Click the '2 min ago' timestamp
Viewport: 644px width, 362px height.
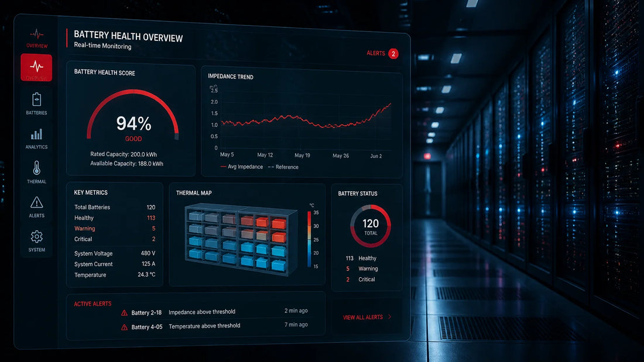(296, 311)
